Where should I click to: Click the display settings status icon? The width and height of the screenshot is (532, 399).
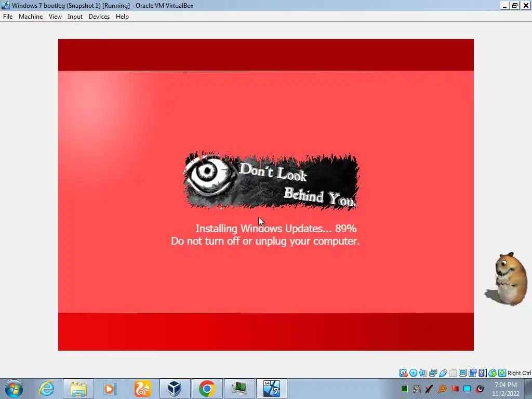(462, 373)
